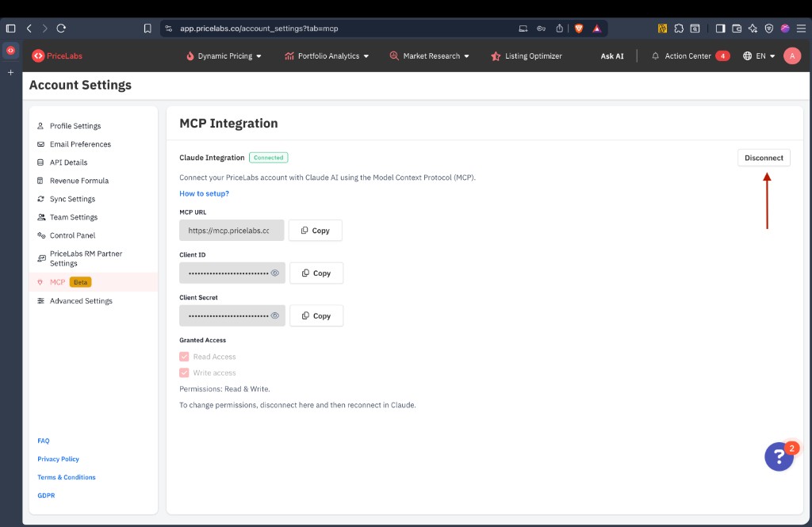Open Ask AI
The image size is (812, 527).
(x=612, y=56)
